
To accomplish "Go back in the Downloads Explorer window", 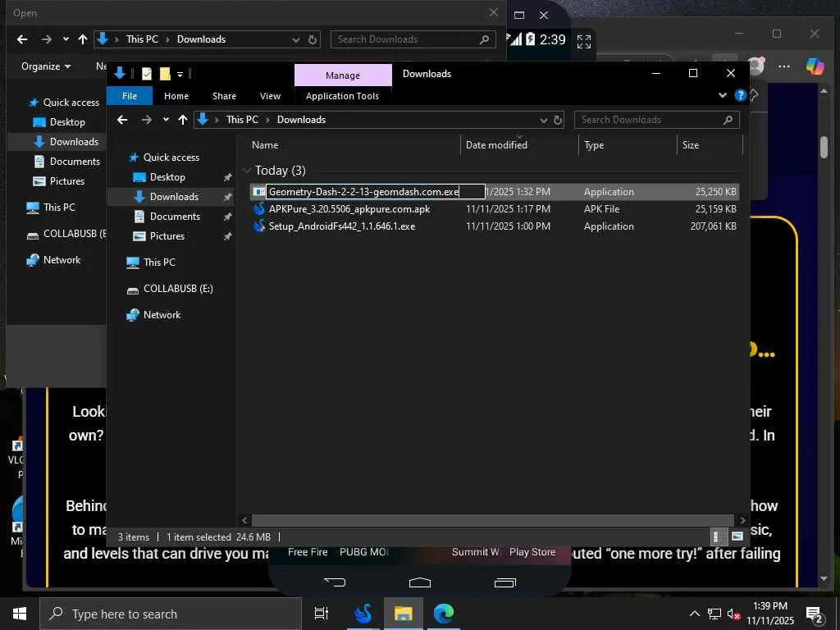I will click(x=122, y=120).
